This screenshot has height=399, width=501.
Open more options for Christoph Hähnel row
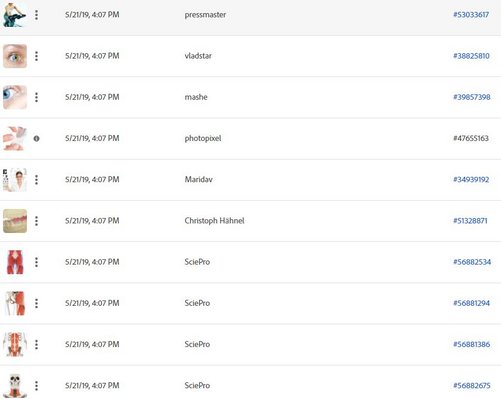tap(36, 221)
